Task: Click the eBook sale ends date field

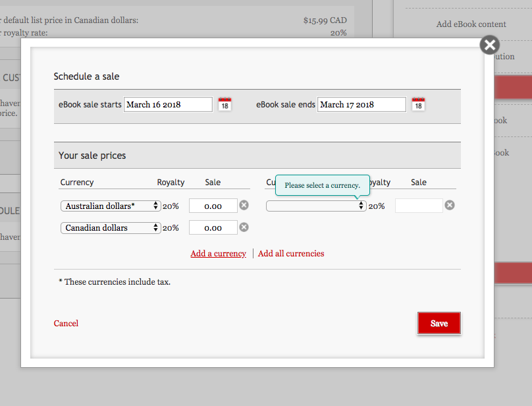Action: [x=361, y=104]
